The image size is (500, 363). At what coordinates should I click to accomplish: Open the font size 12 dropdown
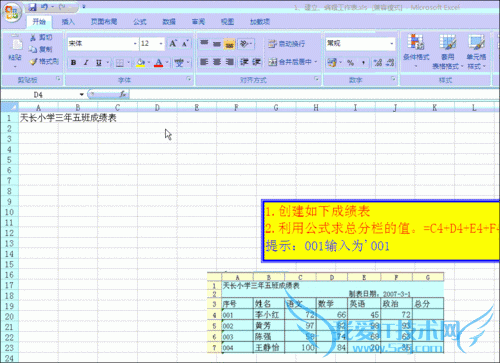[x=161, y=44]
